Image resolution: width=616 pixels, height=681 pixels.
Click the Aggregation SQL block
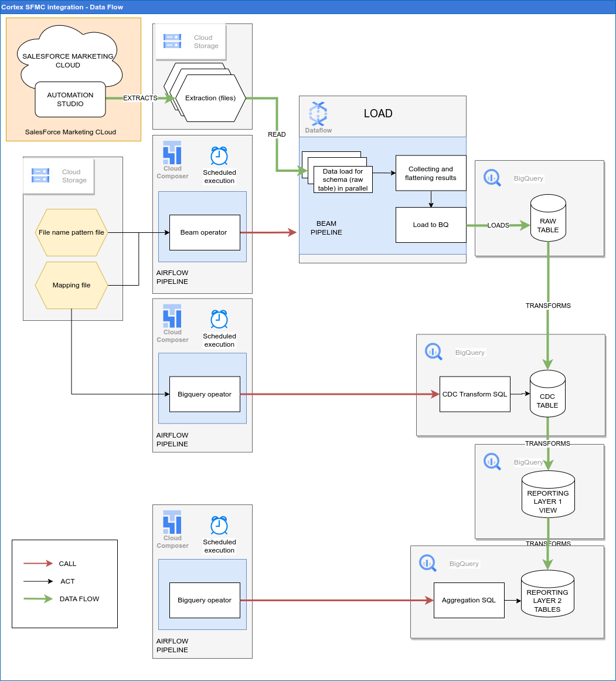click(x=469, y=600)
